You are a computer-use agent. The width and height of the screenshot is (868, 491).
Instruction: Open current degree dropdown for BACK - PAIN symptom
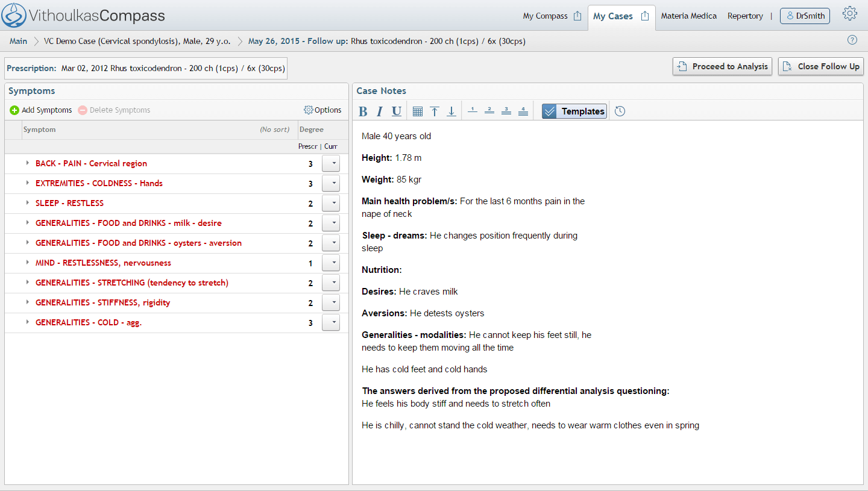pos(331,164)
